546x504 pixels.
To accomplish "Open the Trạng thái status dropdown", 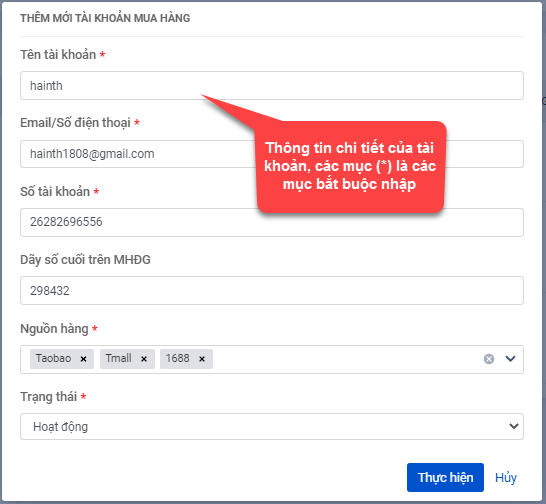I will coord(272,426).
